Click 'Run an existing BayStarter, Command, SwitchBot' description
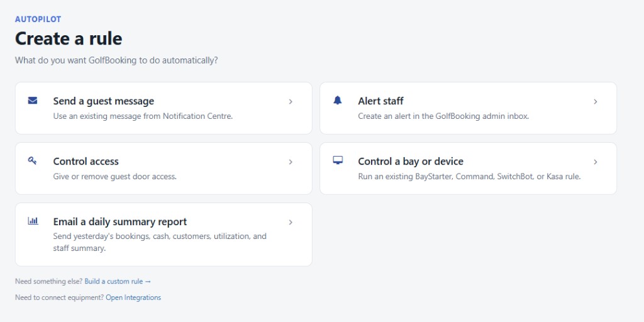Image resolution: width=644 pixels, height=322 pixels. point(469,177)
